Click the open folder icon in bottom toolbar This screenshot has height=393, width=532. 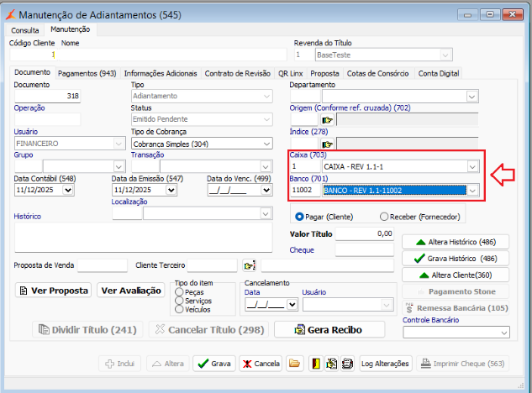pyautogui.click(x=294, y=364)
